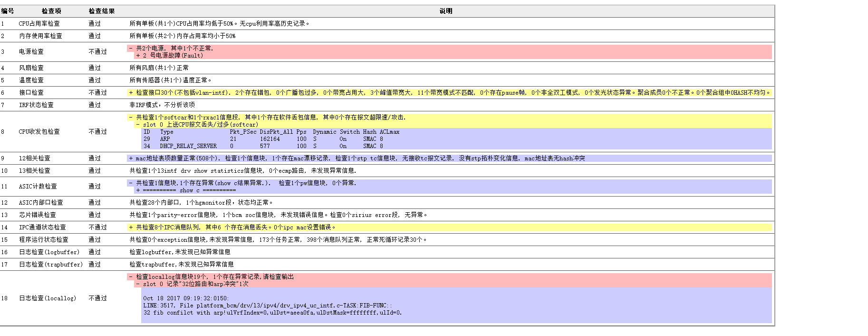Click '通过' result in the 风扇检查 row
868x336 pixels.
click(95, 68)
